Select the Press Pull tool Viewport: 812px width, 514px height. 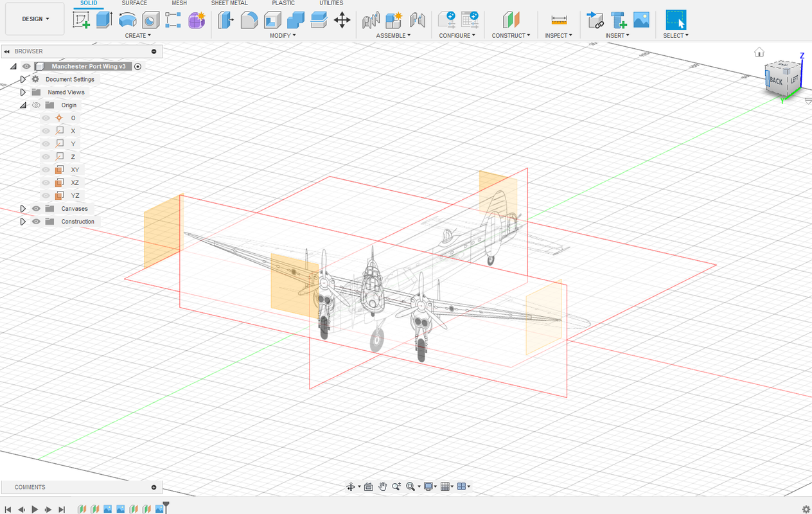[226, 20]
